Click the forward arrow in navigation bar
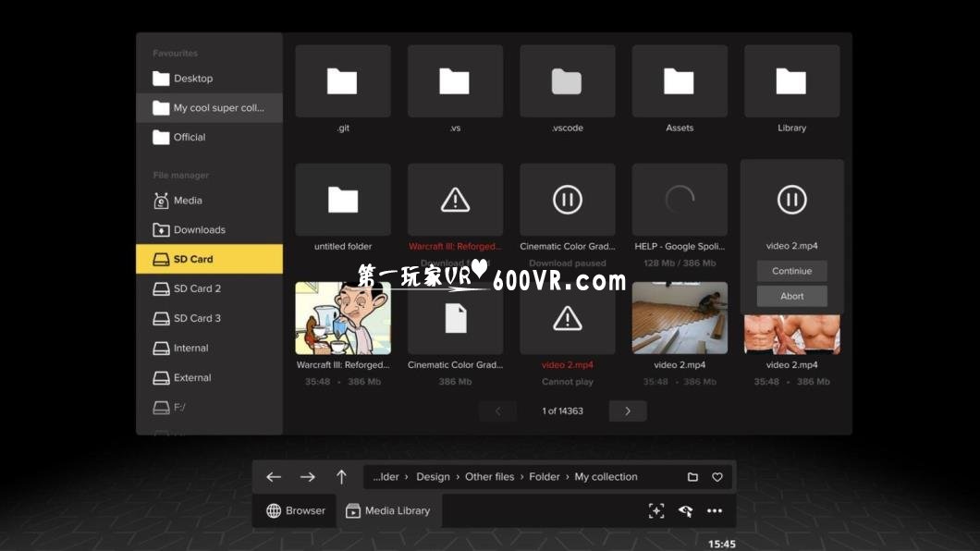The width and height of the screenshot is (980, 551). point(308,477)
